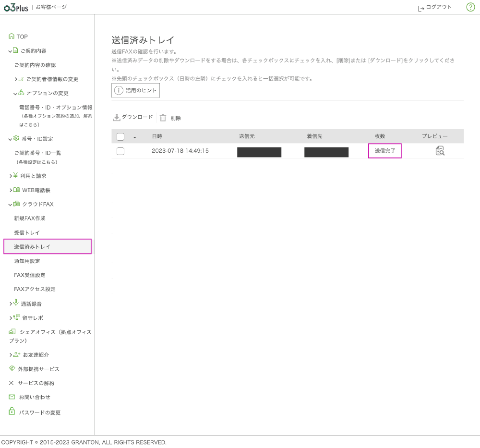Collapse the ご契約内容 section chevron

point(11,51)
